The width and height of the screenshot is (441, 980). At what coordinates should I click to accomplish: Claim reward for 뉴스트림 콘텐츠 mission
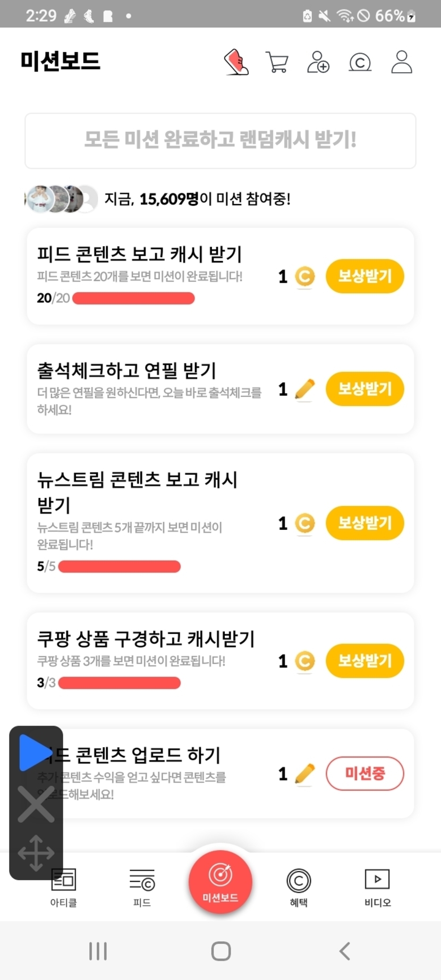tap(364, 523)
